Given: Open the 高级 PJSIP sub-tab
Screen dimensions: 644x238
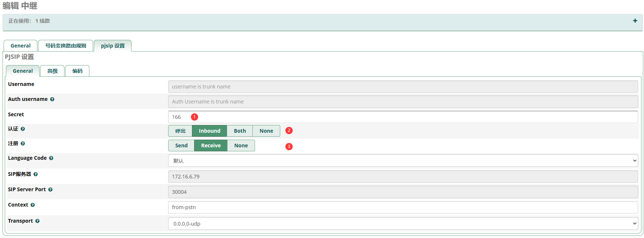Looking at the screenshot, I should pos(52,71).
